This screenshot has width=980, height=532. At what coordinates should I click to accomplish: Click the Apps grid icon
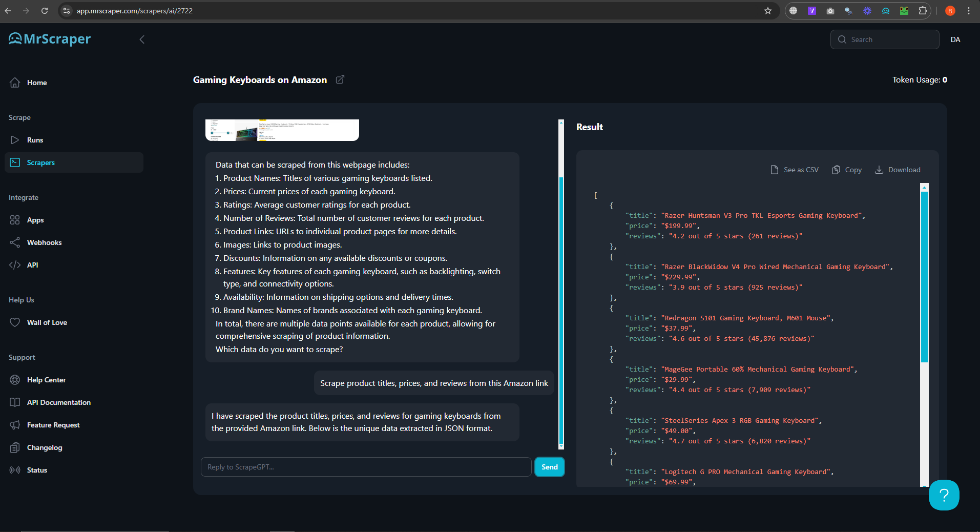pos(15,220)
